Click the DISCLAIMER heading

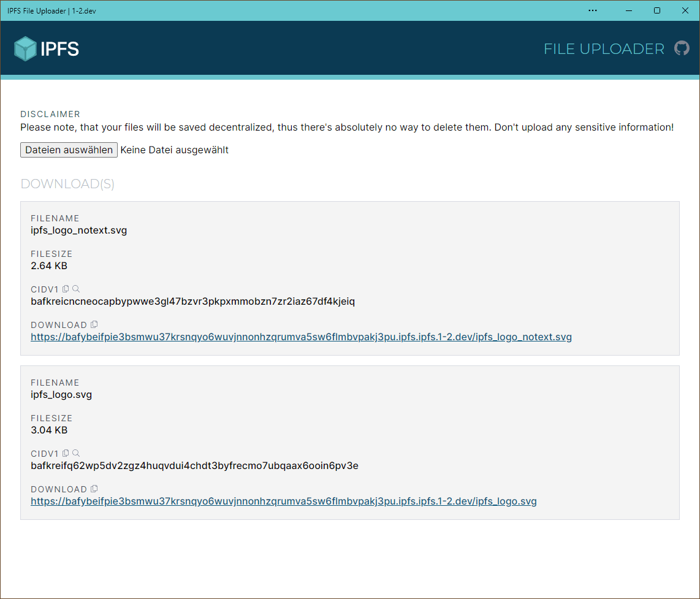(50, 114)
